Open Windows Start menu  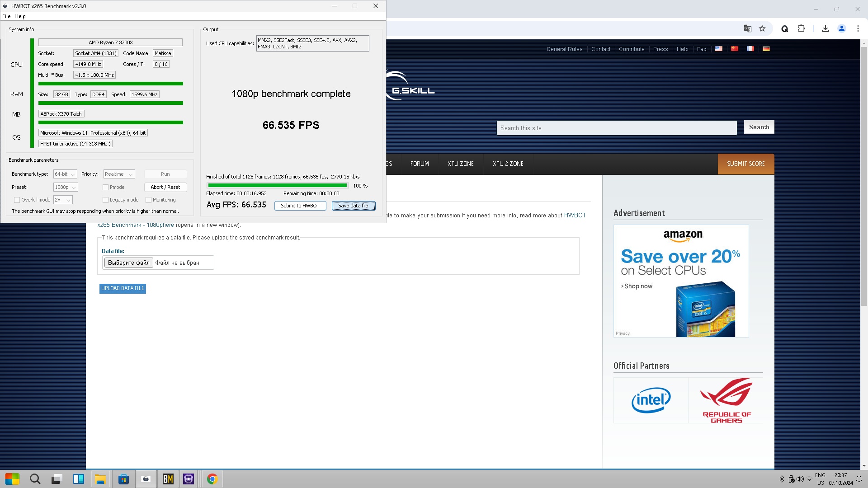click(x=12, y=479)
